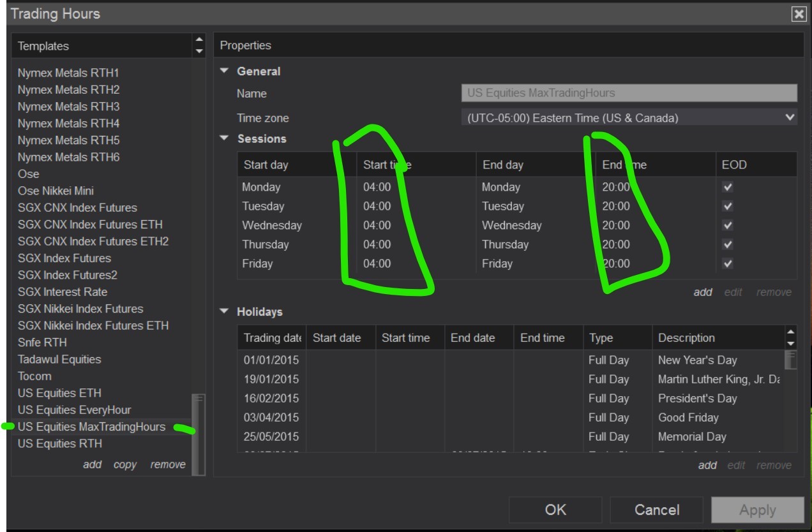Collapse the General section
Image resolution: width=812 pixels, height=532 pixels.
click(x=224, y=71)
